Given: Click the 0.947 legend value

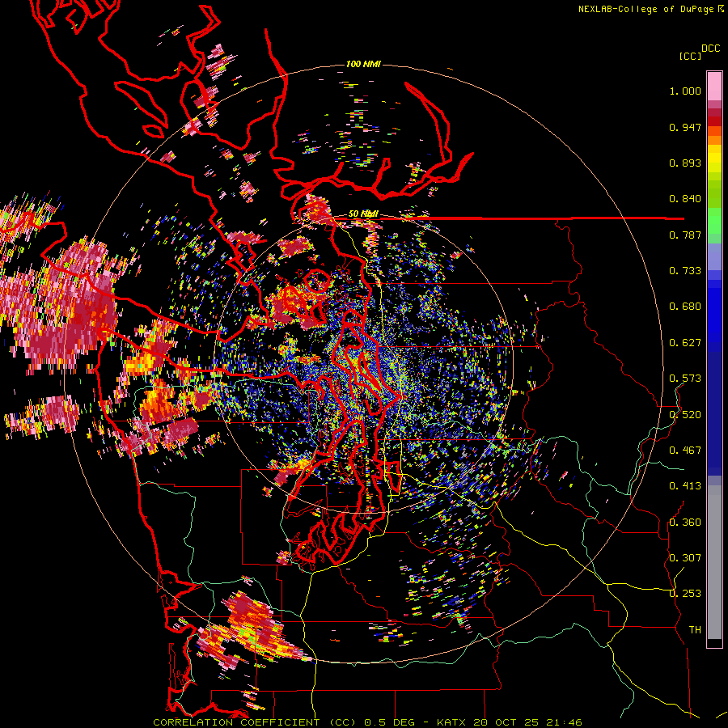Looking at the screenshot, I should pyautogui.click(x=685, y=127).
